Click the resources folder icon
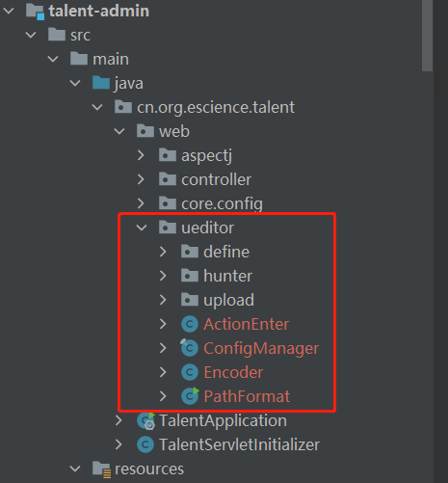 tap(101, 470)
